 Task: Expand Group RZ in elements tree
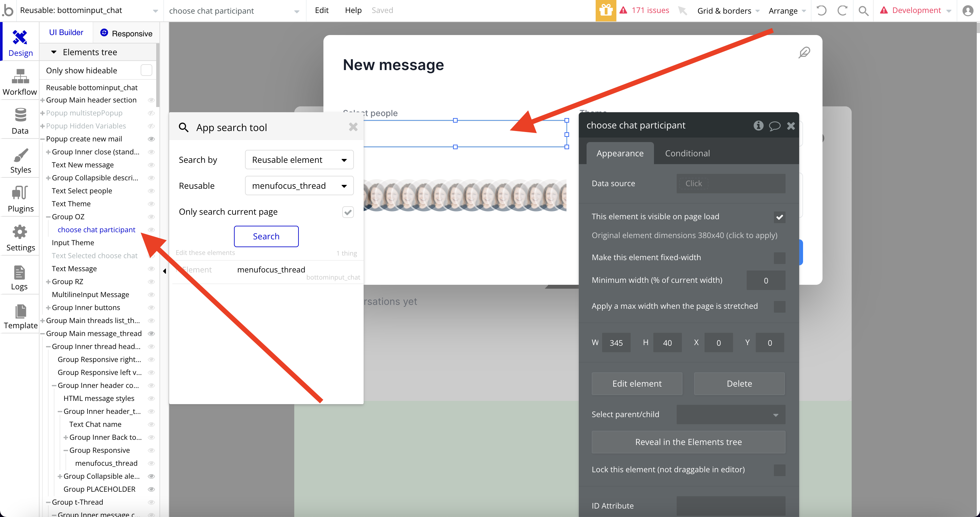coord(48,282)
